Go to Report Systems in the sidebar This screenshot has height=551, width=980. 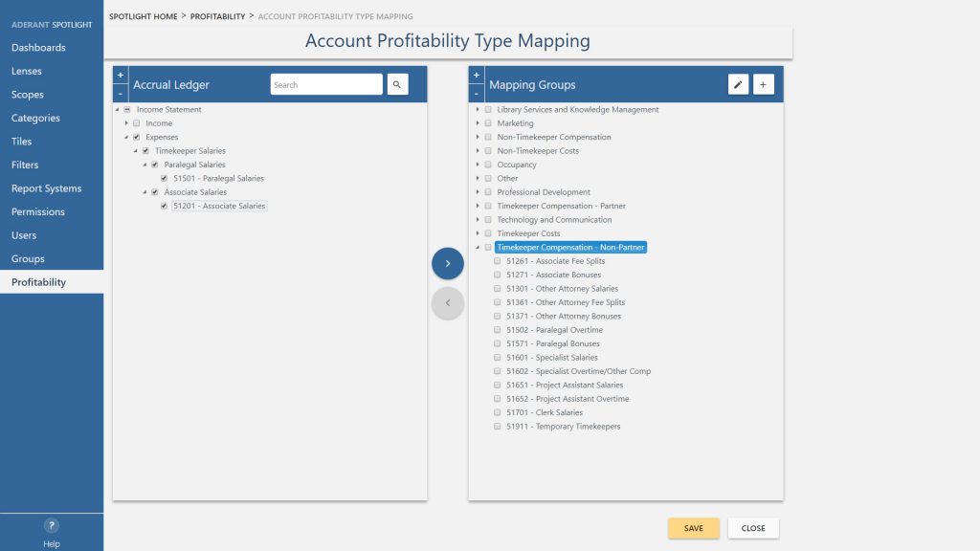[x=46, y=188]
